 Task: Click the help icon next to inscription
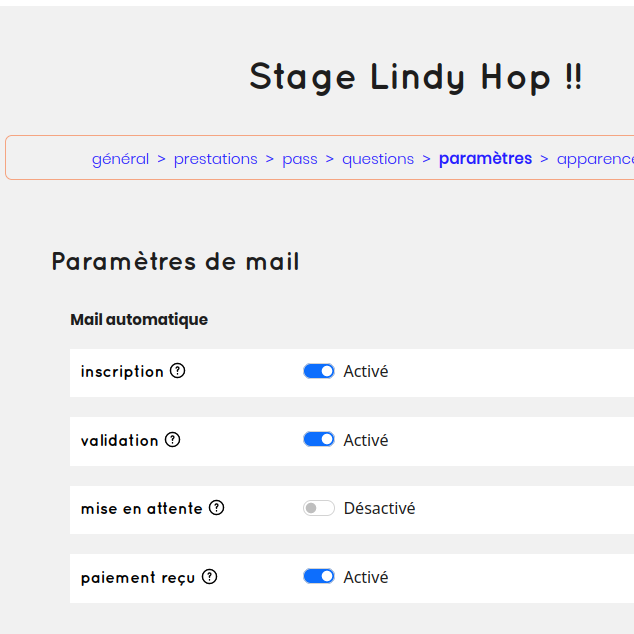[177, 371]
